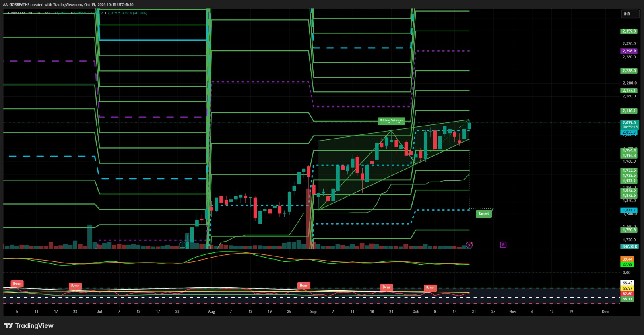Screen dimensions: 644x335
Task: Select the Rising Wedge pattern label
Action: (x=391, y=121)
